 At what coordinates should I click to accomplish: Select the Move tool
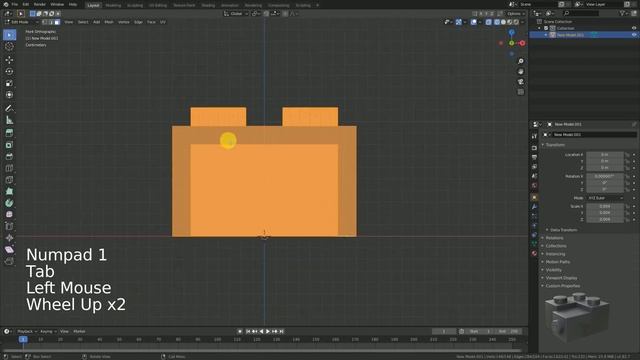coord(9,60)
